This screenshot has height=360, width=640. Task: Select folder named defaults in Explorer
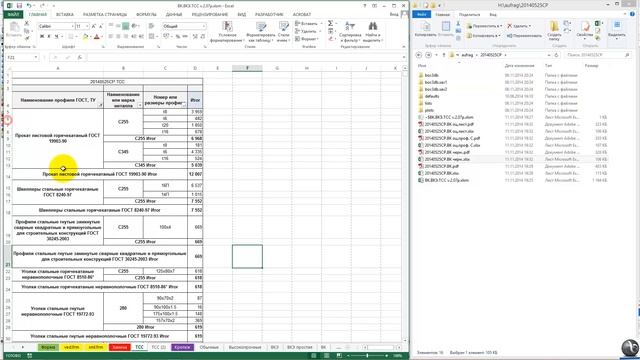point(431,96)
